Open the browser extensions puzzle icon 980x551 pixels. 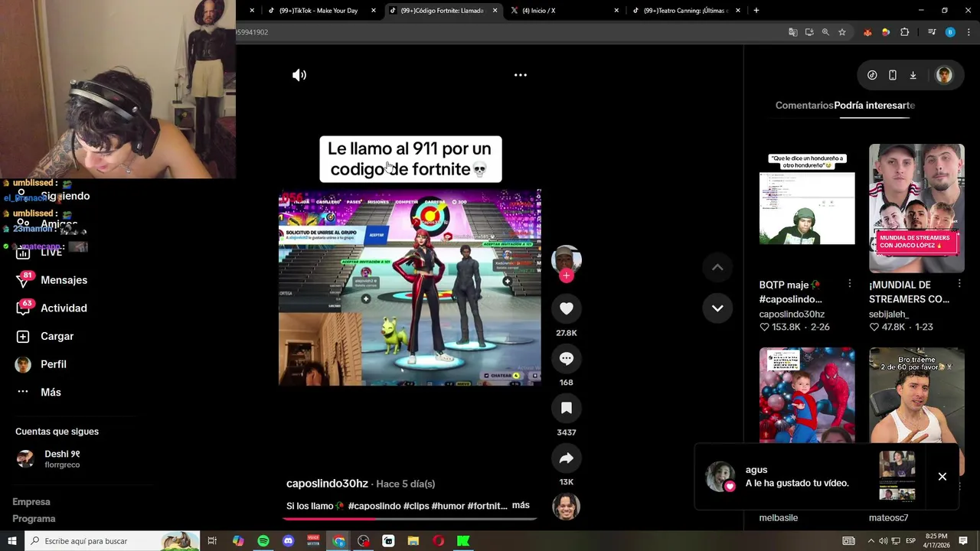(905, 32)
